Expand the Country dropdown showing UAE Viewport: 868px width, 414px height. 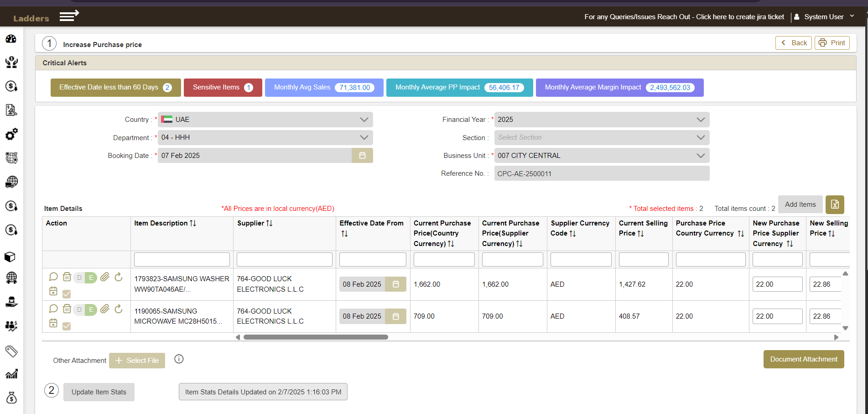coord(265,120)
